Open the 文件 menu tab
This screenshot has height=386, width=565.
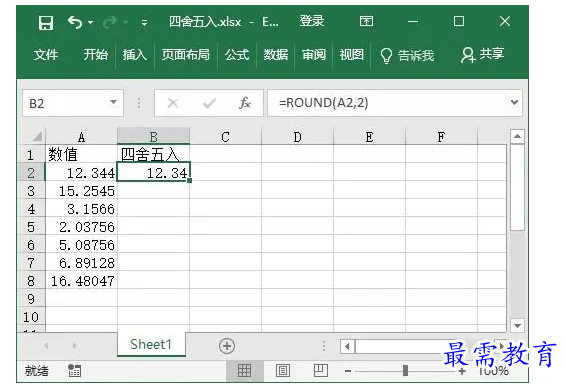coord(46,55)
